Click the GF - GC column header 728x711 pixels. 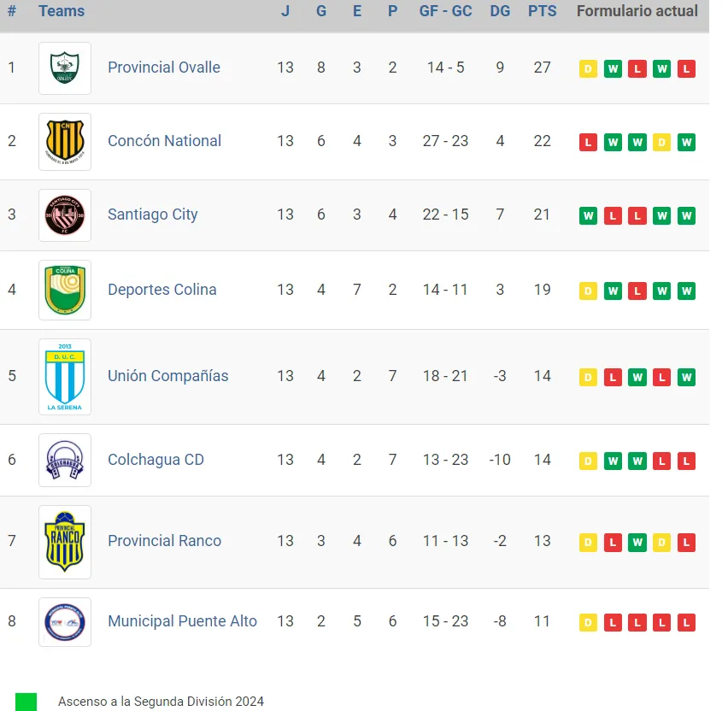pyautogui.click(x=445, y=11)
